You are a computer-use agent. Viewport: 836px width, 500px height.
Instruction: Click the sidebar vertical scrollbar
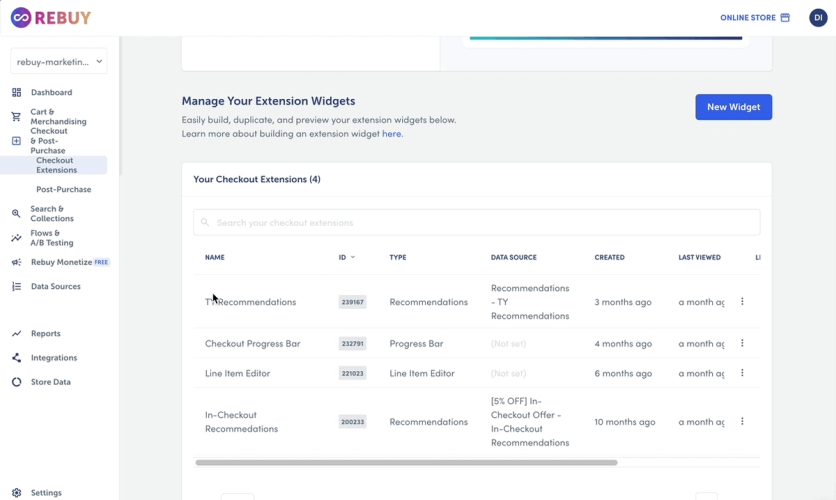tap(120, 106)
